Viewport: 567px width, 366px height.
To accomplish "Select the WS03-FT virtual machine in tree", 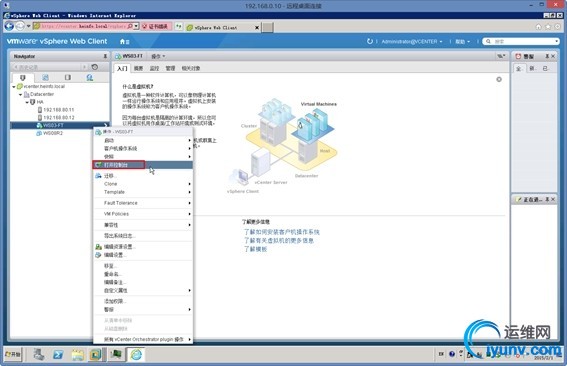I will (60, 125).
